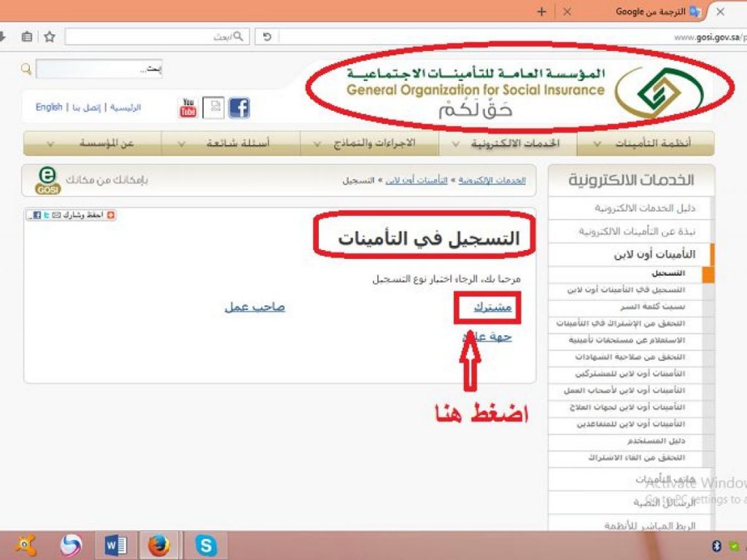Click breadcrumb link التأمينات أون لاين

pyautogui.click(x=417, y=181)
